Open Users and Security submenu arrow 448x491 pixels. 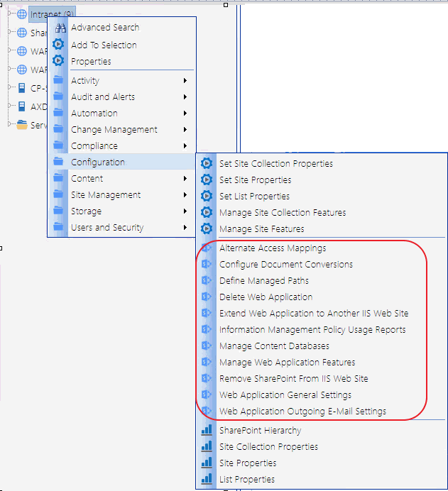(x=185, y=227)
